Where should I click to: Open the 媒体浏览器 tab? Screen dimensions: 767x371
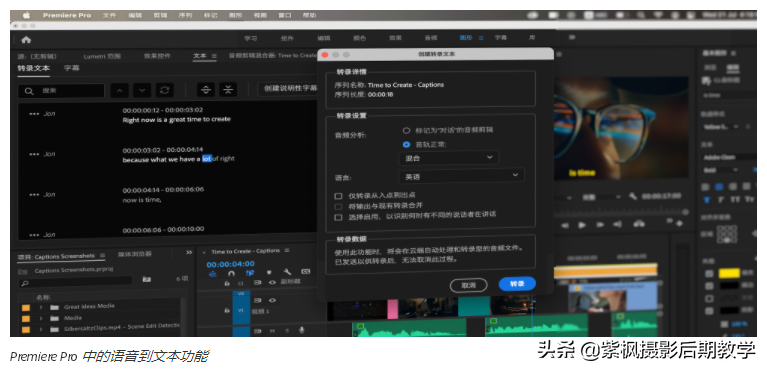[135, 254]
